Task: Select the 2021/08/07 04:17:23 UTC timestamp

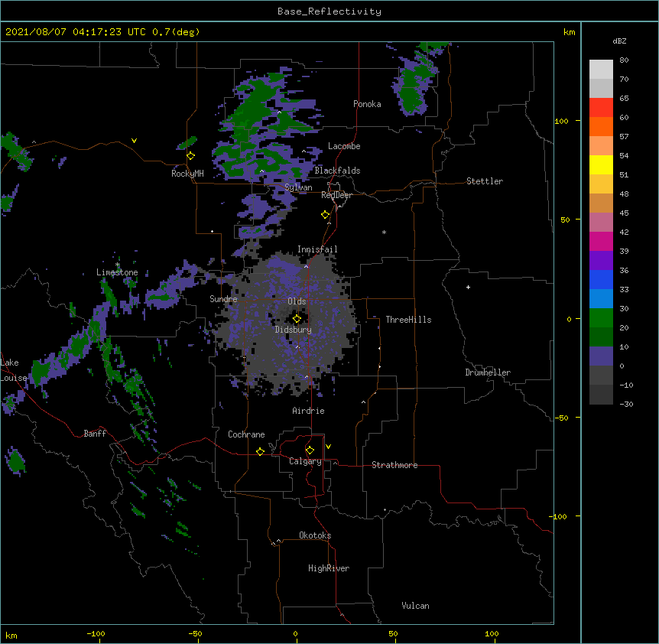Action: [x=76, y=32]
